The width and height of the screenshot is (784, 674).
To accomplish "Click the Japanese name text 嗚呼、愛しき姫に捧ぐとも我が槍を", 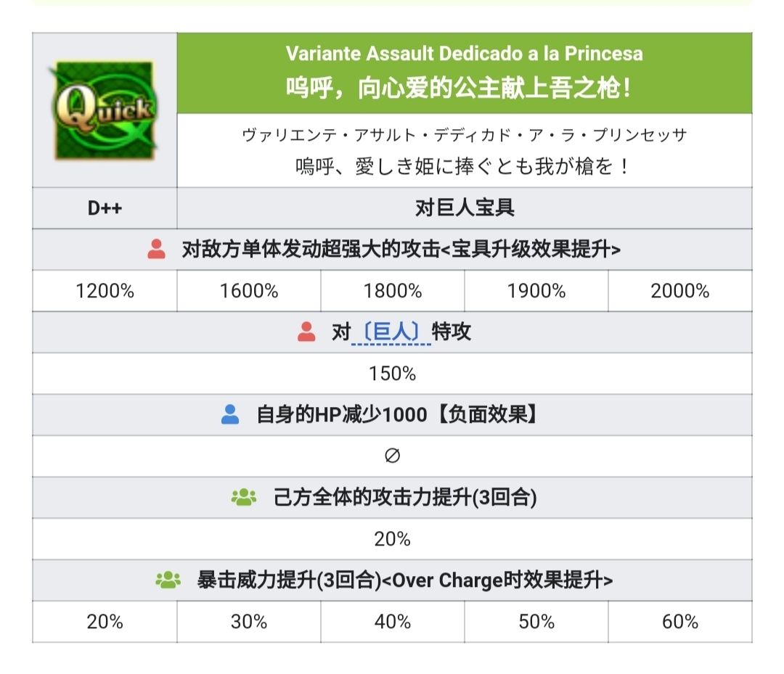I will click(x=464, y=168).
